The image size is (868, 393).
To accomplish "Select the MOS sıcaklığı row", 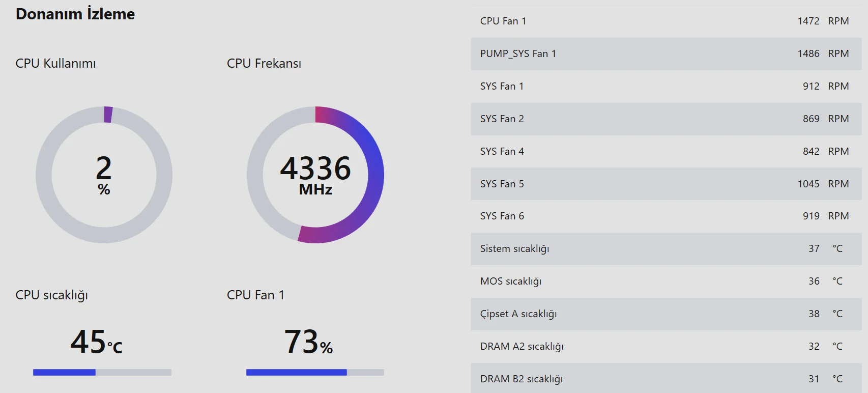I will pyautogui.click(x=667, y=282).
